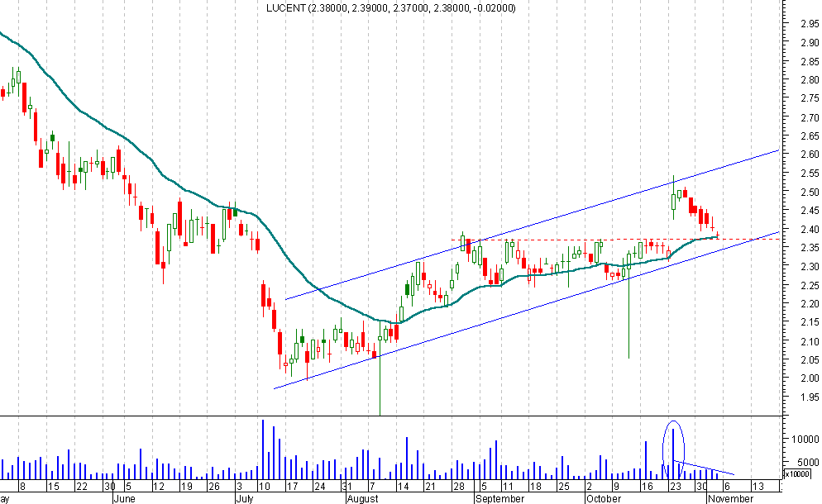Click the 2.50 price axis label
The height and width of the screenshot is (504, 822).
point(810,192)
